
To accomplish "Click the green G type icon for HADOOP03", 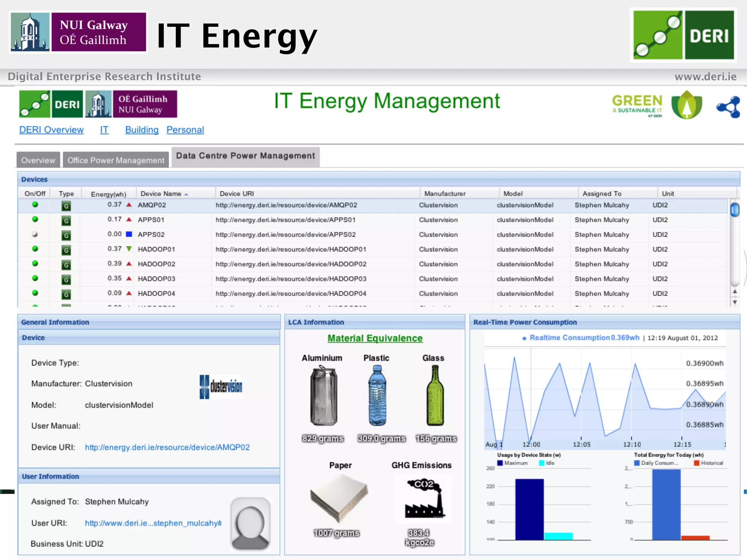I will click(66, 280).
